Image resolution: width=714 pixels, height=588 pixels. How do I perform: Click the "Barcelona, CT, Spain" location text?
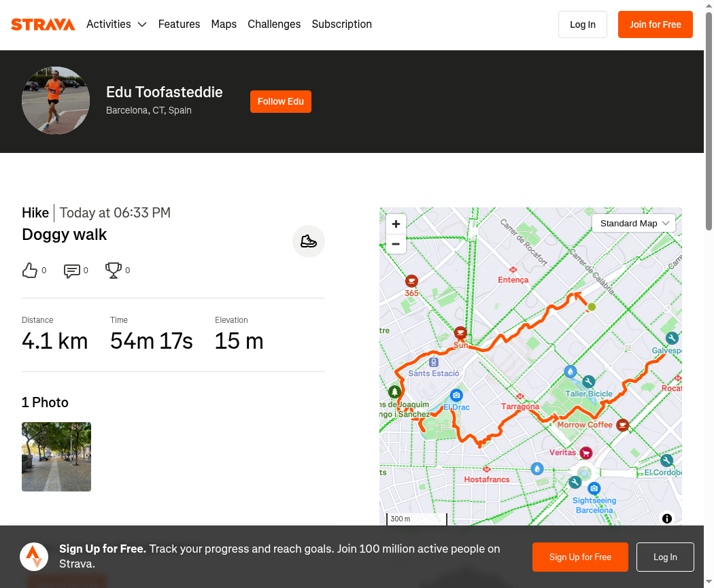(x=149, y=111)
